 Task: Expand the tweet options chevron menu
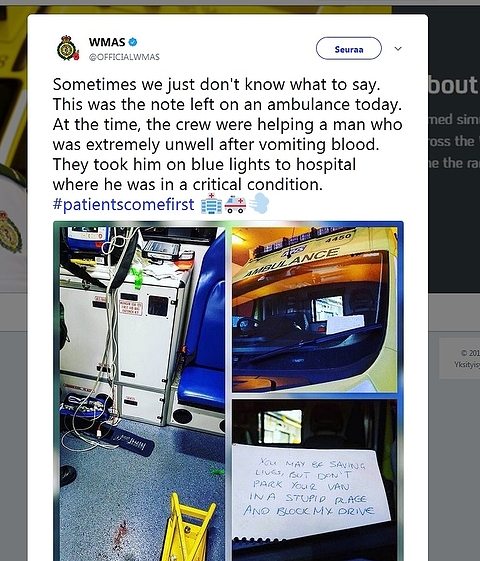398,48
